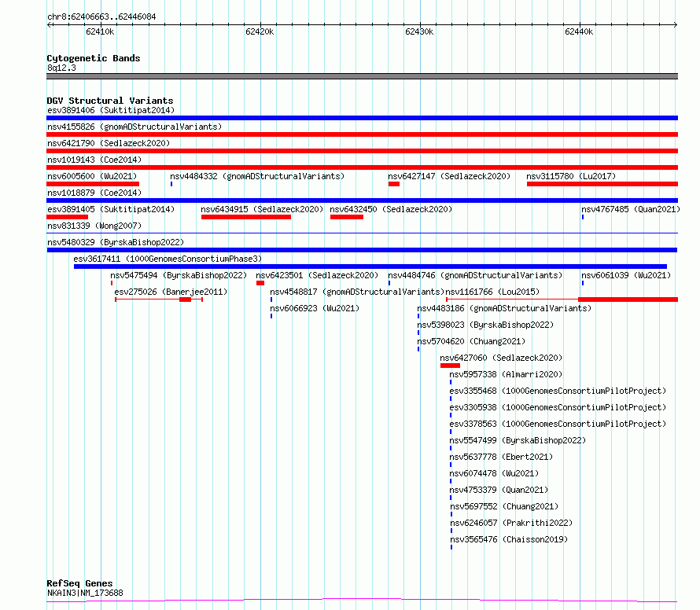Click the nsv5480329 (ByrskaBishop2022) label
This screenshot has width=700, height=610.
[116, 242]
